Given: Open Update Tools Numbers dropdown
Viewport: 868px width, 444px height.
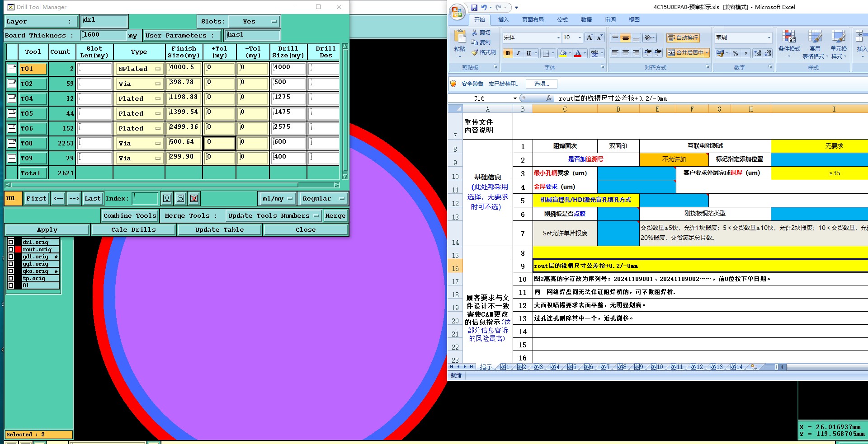Looking at the screenshot, I should tap(274, 215).
